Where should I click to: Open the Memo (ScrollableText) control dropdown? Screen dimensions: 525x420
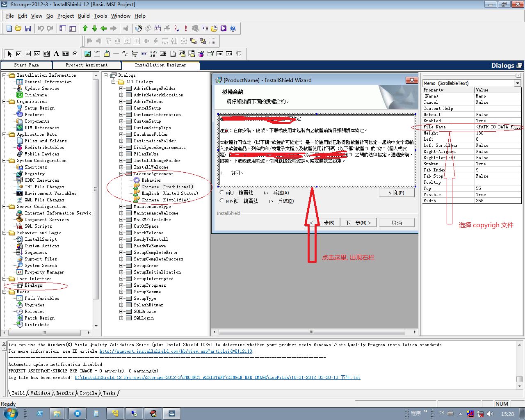coord(518,83)
